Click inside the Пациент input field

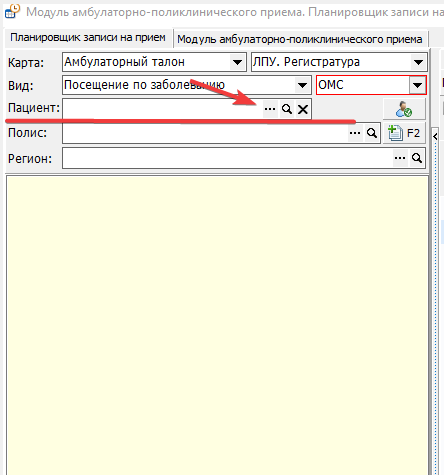(x=162, y=109)
